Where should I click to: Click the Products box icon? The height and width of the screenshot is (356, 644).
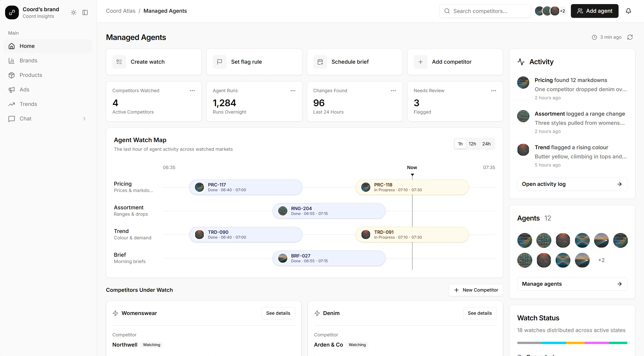click(11, 75)
